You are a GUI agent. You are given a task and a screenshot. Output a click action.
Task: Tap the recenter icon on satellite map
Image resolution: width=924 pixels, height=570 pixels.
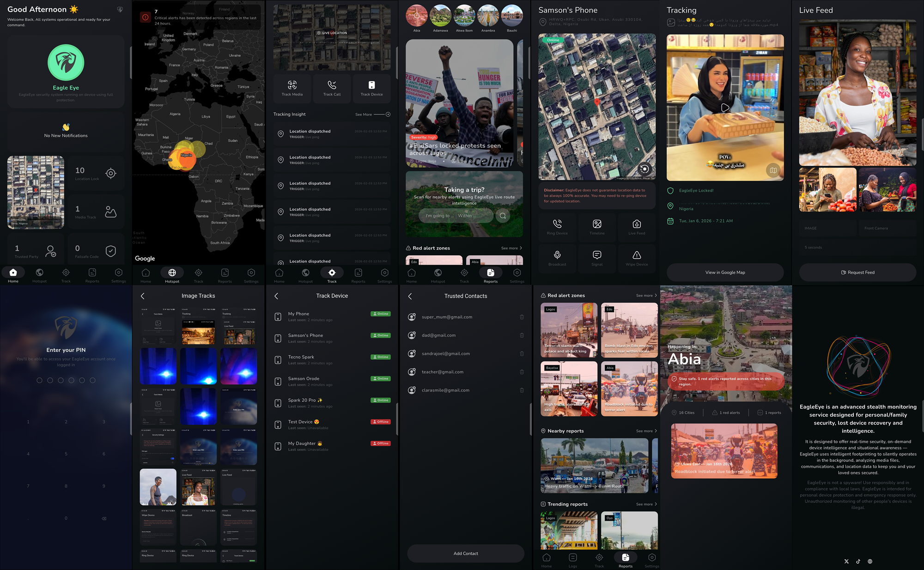coord(644,169)
